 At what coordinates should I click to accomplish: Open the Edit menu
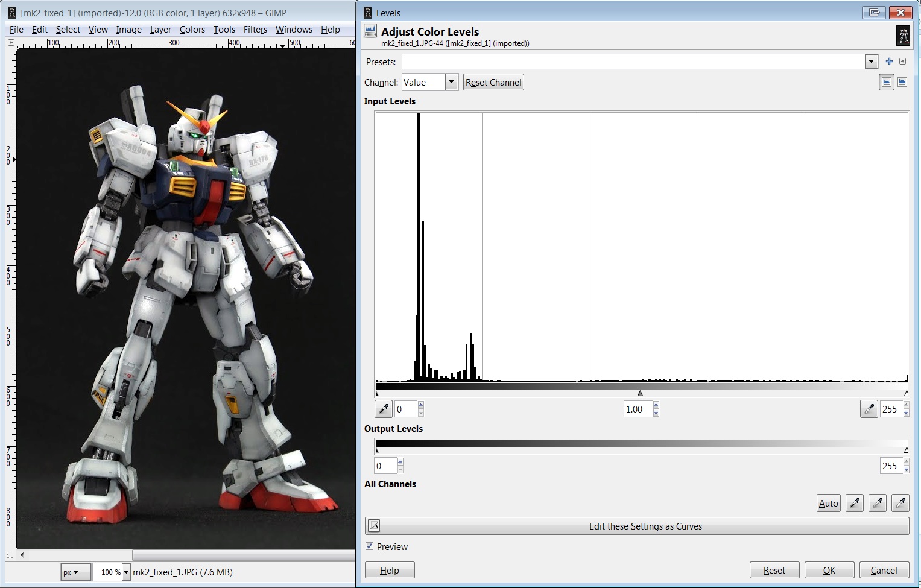(40, 30)
